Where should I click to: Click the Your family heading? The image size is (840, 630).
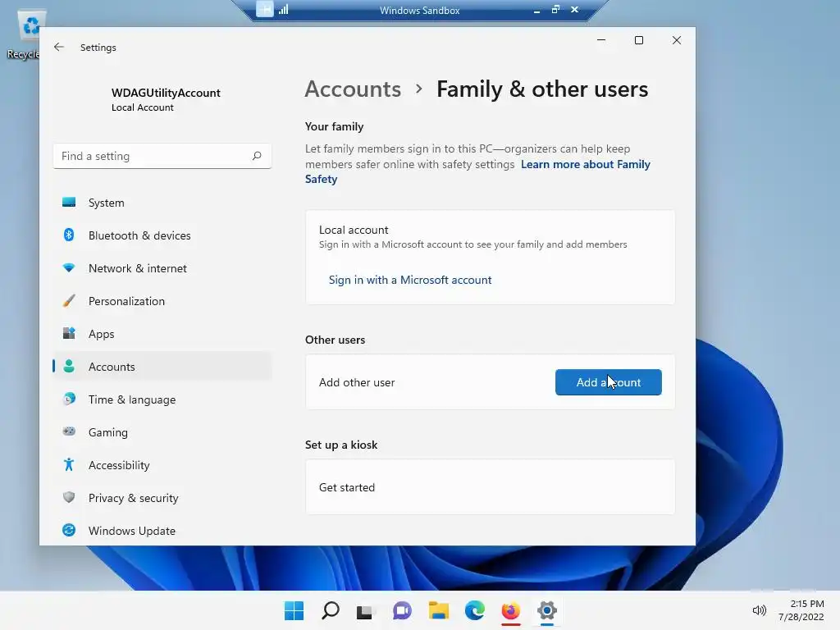pyautogui.click(x=335, y=126)
